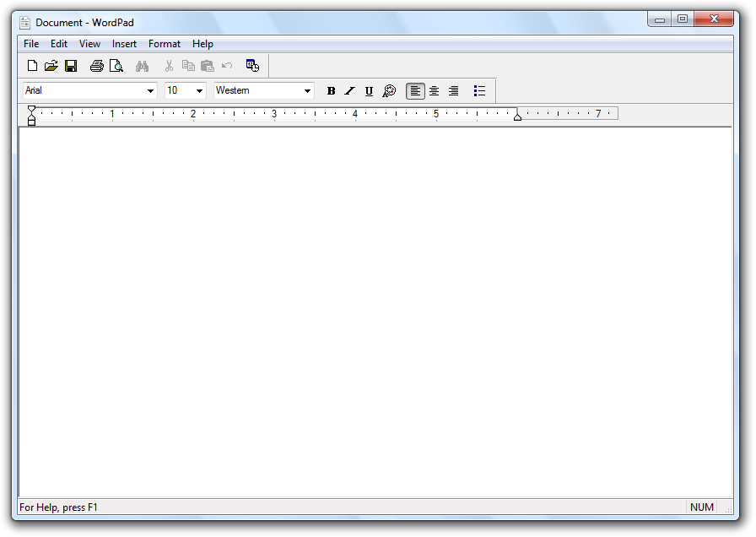Click the resize grip in status bar corner

coord(728,508)
